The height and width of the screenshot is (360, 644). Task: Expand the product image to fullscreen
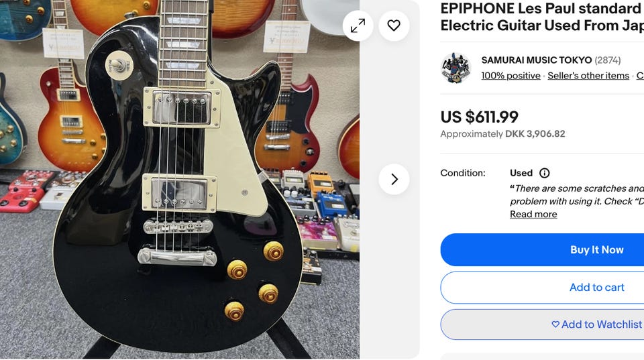click(x=358, y=26)
